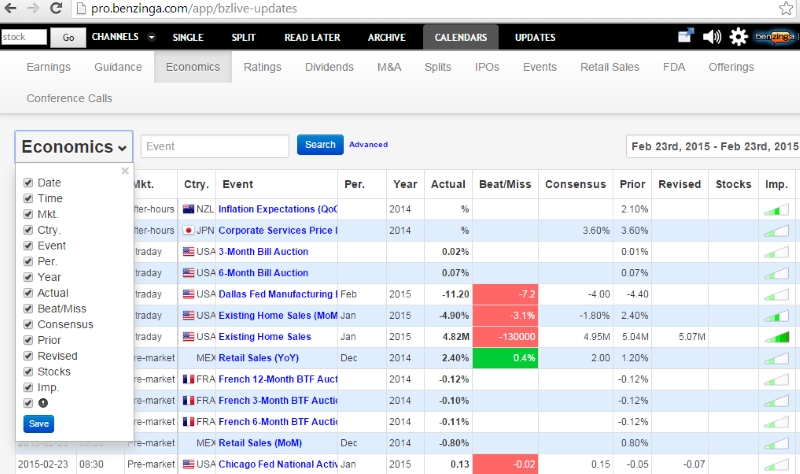
Task: Click the browser back arrow
Action: [x=10, y=8]
